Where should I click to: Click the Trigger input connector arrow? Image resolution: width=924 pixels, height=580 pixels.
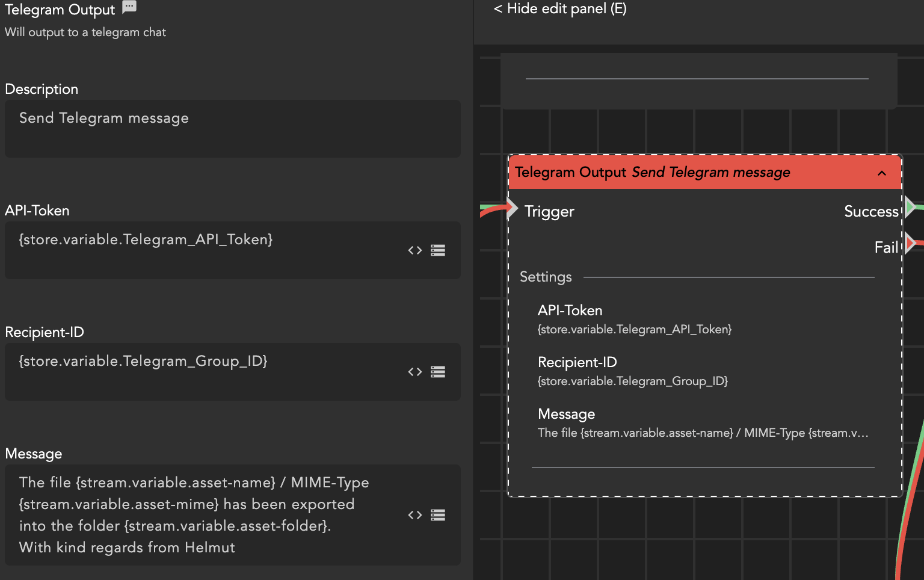(512, 208)
